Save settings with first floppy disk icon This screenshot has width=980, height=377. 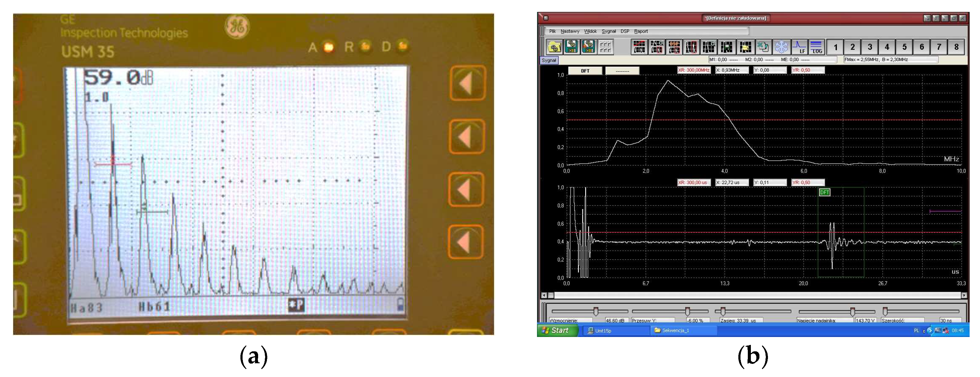coord(571,47)
